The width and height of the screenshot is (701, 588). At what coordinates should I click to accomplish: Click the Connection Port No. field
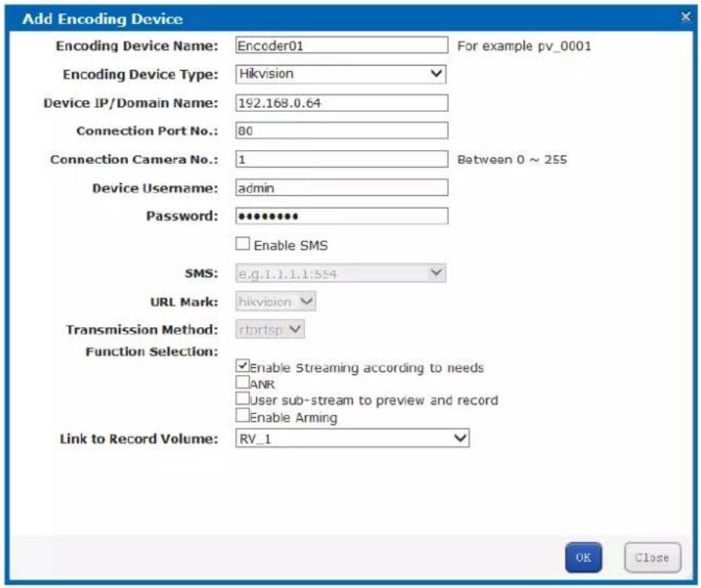[x=342, y=130]
